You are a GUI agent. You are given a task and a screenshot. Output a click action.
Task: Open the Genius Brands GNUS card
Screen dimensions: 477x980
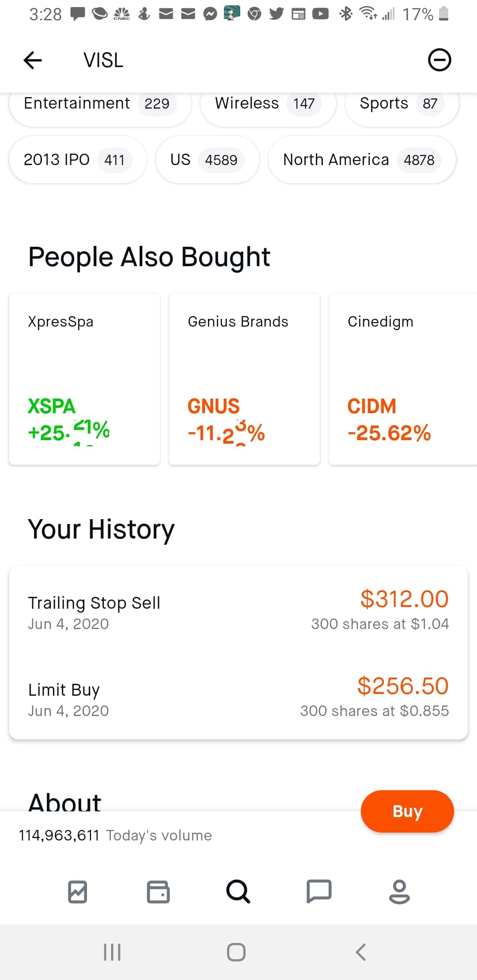pyautogui.click(x=244, y=379)
